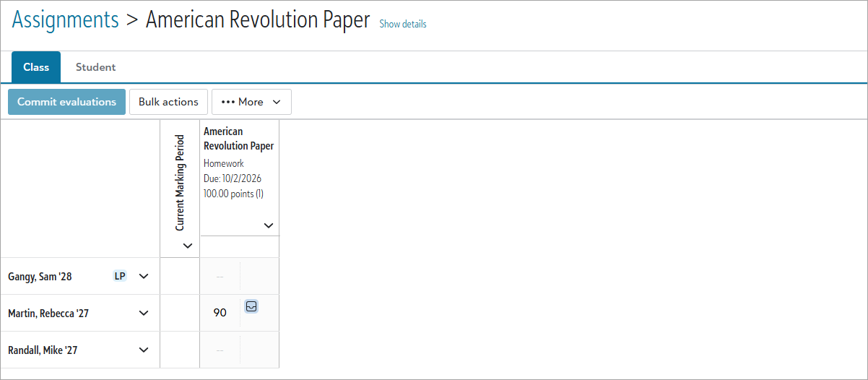868x380 pixels.
Task: Click Mike Randall's empty grade cell
Action: click(220, 350)
